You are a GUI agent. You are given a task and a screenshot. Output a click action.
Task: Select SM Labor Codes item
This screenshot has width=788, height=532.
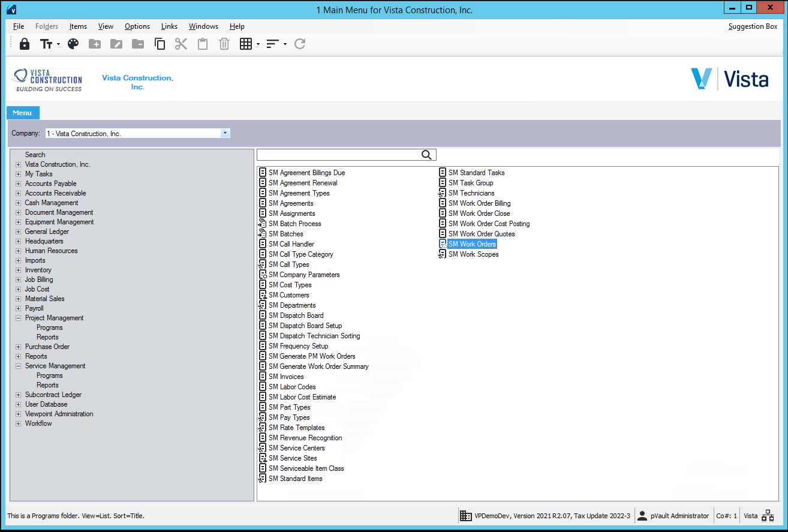click(291, 387)
